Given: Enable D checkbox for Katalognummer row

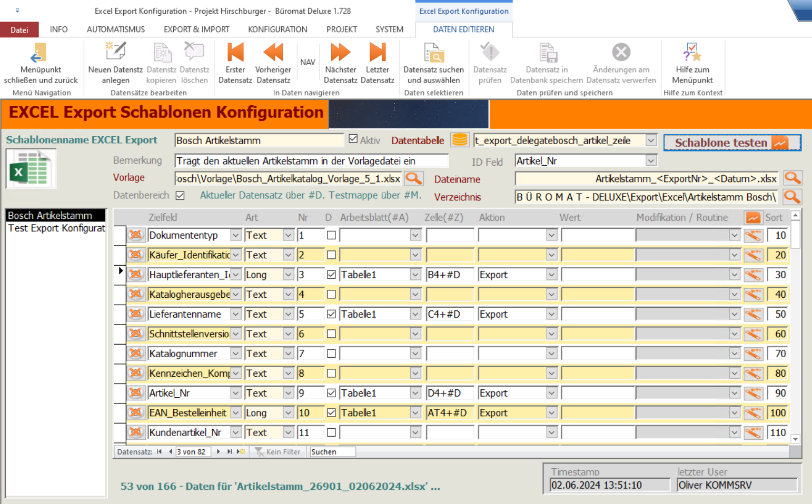Looking at the screenshot, I should [331, 354].
